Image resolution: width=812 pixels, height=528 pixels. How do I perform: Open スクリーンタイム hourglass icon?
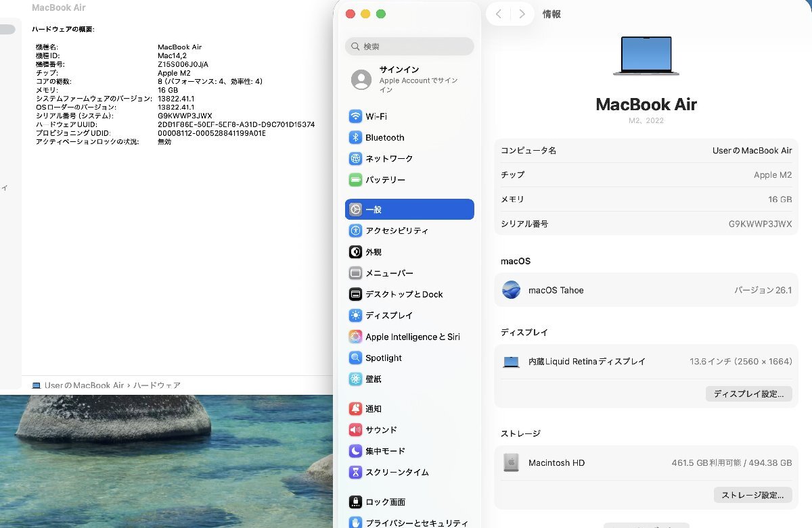(x=355, y=473)
